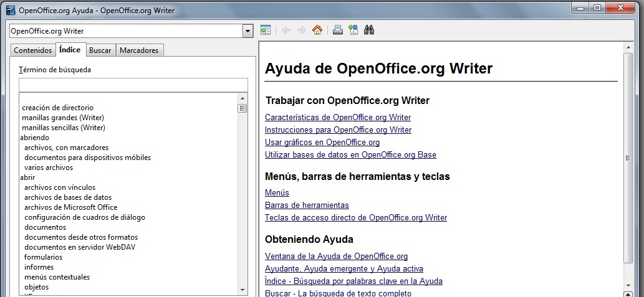
Task: Select documentos para dispositivos móbiles entry
Action: coord(87,158)
